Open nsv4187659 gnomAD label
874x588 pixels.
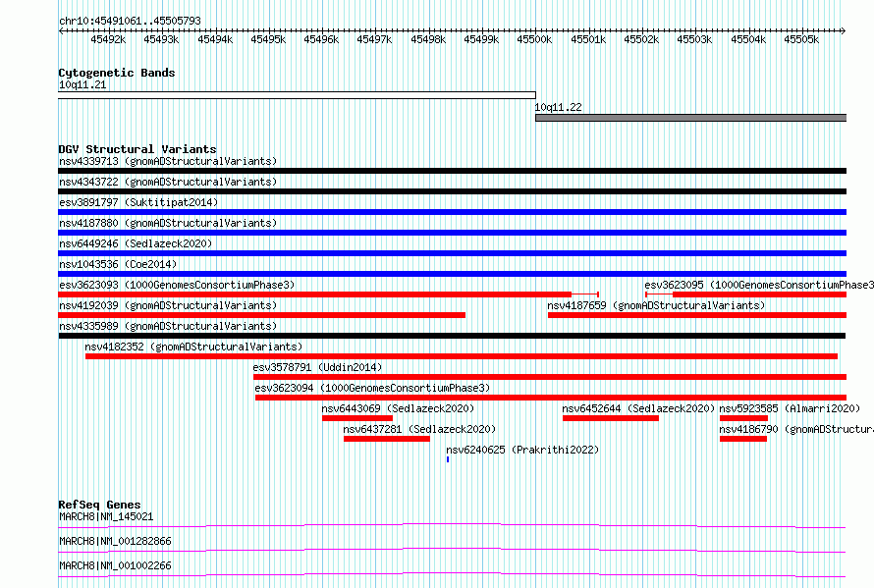click(656, 306)
